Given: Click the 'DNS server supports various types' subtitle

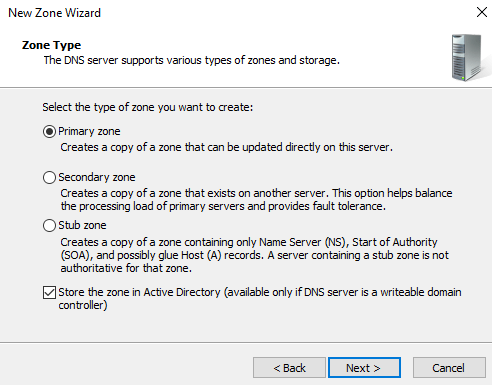Looking at the screenshot, I should click(x=192, y=60).
